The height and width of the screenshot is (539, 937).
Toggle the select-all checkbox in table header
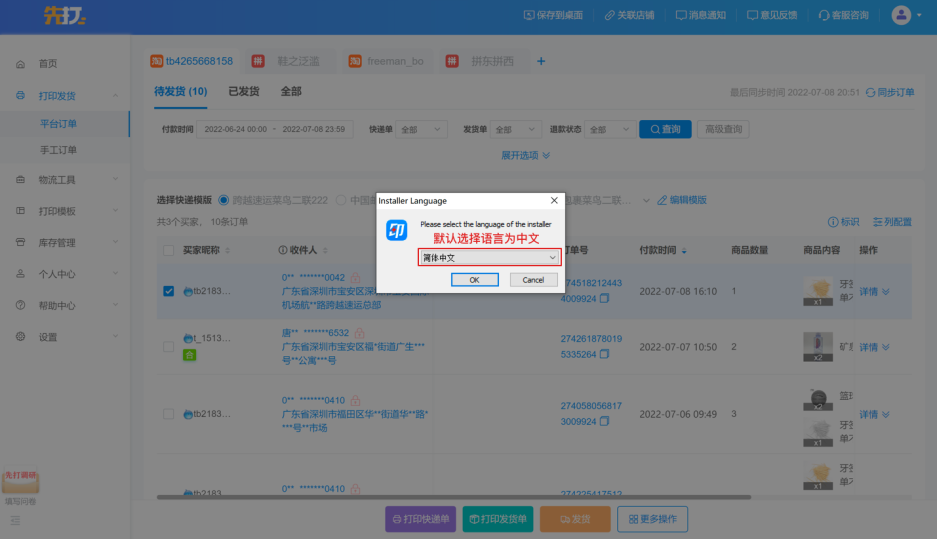pyautogui.click(x=168, y=249)
